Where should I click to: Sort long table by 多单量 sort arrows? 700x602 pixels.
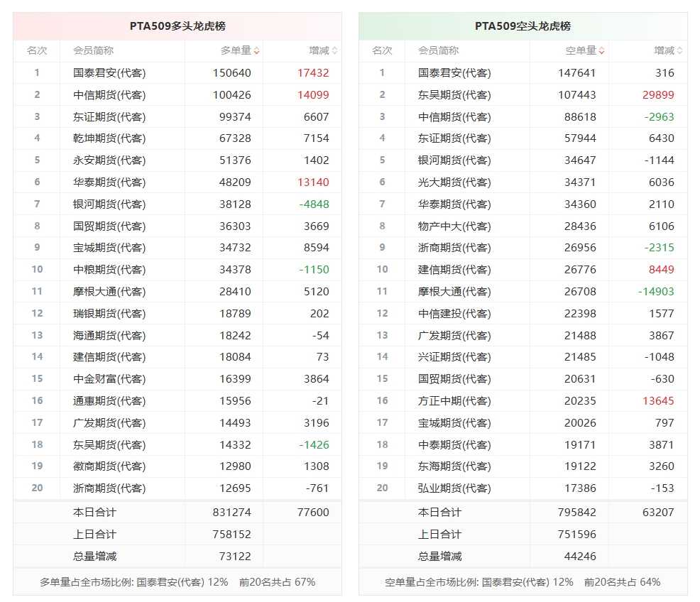pyautogui.click(x=257, y=51)
